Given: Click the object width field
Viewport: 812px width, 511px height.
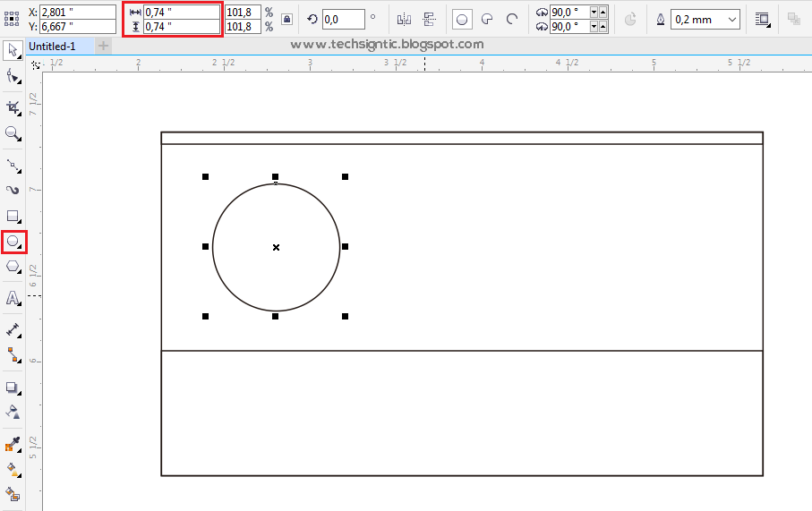Looking at the screenshot, I should click(181, 12).
